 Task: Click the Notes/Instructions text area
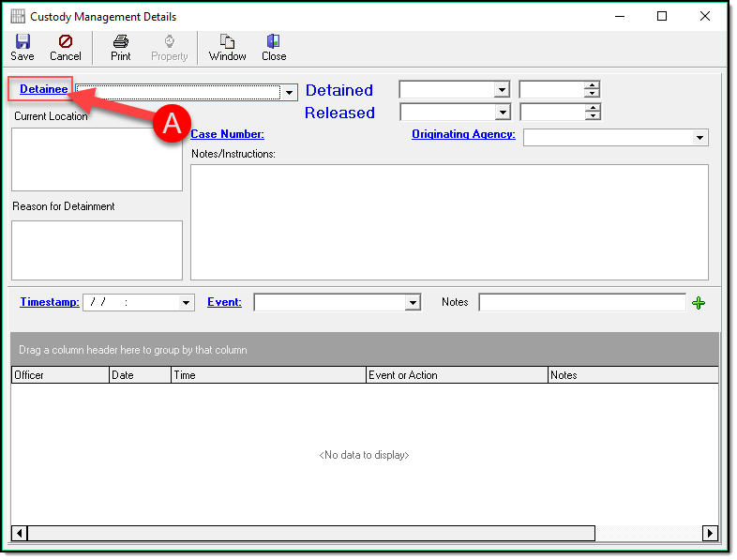click(x=449, y=221)
